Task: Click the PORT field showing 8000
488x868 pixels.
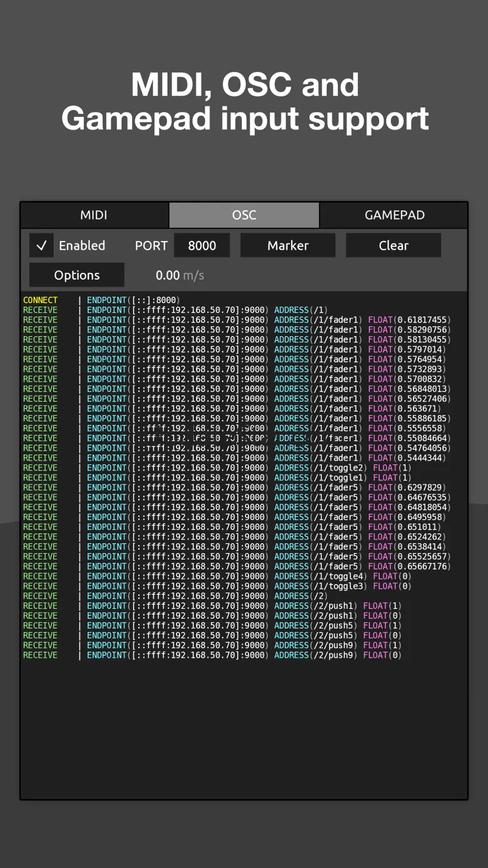Action: [x=201, y=245]
